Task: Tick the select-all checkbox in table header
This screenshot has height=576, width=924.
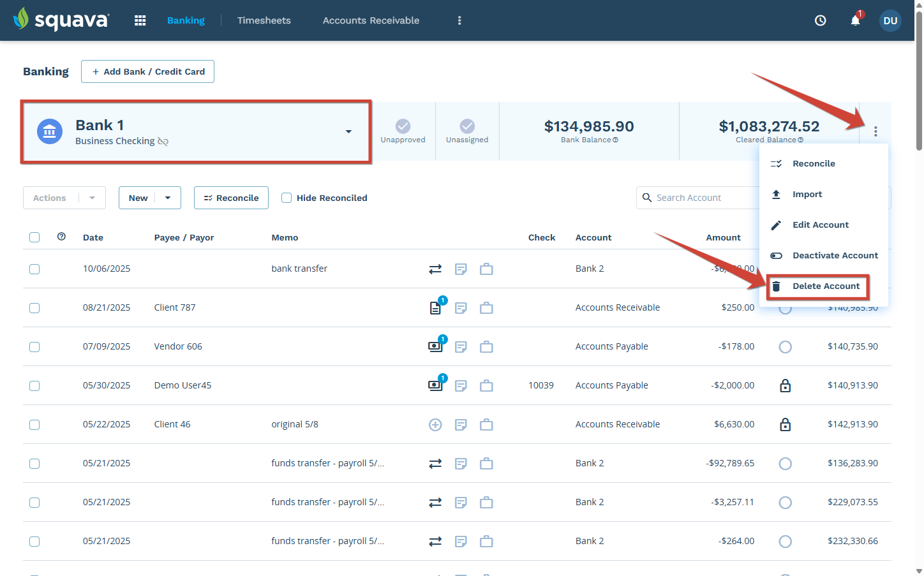Action: [x=34, y=237]
